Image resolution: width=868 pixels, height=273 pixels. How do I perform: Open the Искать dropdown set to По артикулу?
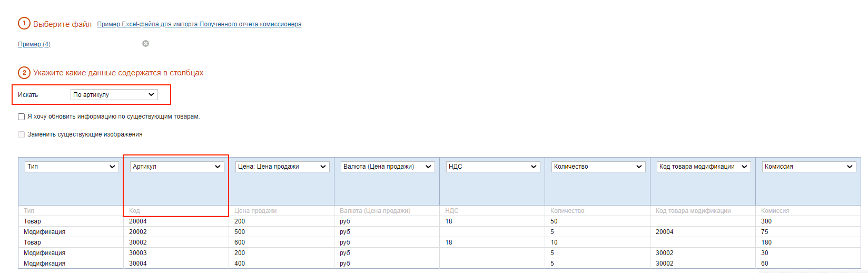(x=114, y=95)
